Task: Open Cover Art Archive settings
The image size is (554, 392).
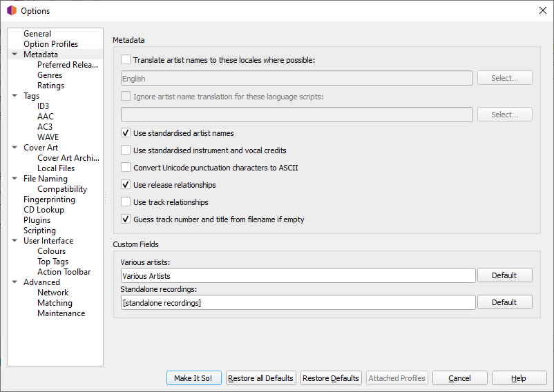Action: click(68, 158)
